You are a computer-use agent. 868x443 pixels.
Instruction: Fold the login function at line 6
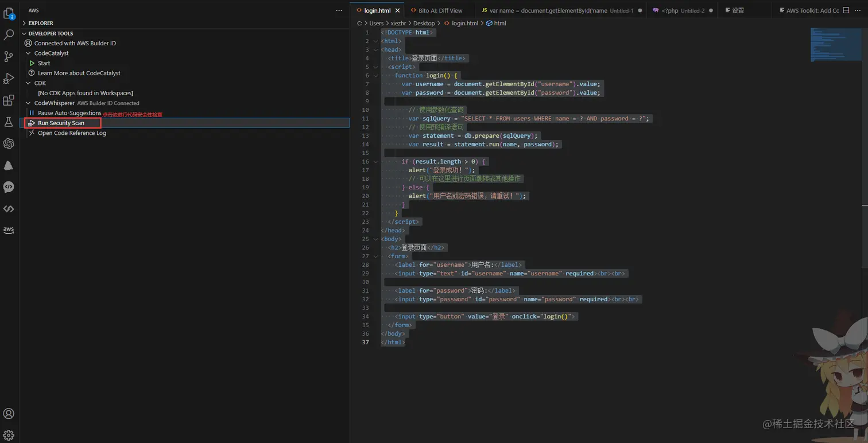[x=375, y=75]
